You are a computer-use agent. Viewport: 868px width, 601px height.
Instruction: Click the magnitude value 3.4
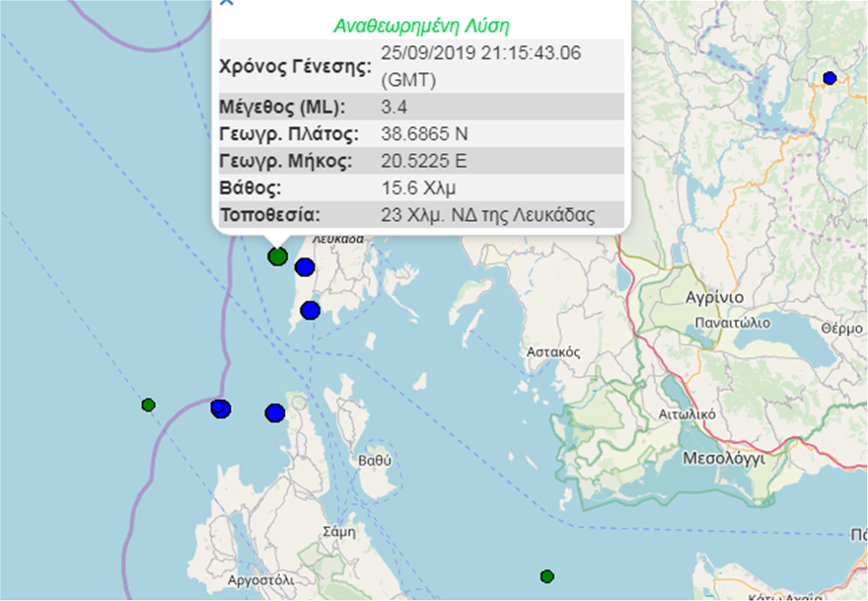click(393, 107)
